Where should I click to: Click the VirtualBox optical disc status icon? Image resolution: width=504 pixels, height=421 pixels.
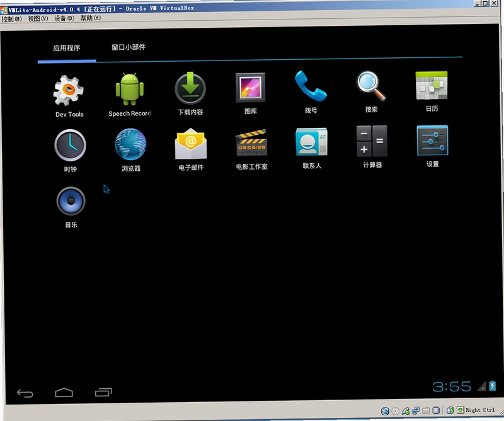point(396,411)
